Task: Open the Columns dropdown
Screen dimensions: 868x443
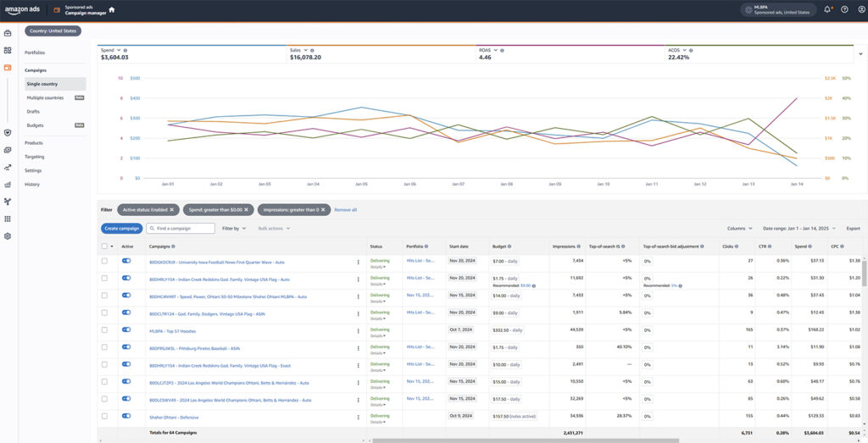Action: coord(739,229)
